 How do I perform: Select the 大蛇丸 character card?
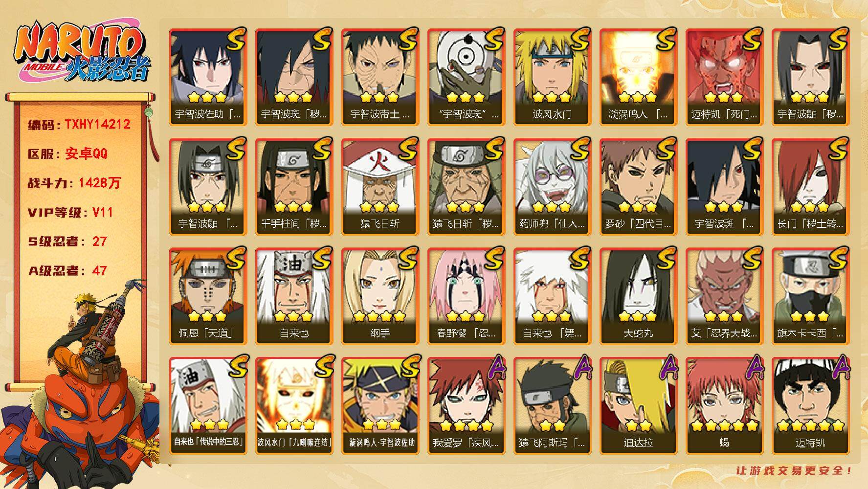click(638, 296)
